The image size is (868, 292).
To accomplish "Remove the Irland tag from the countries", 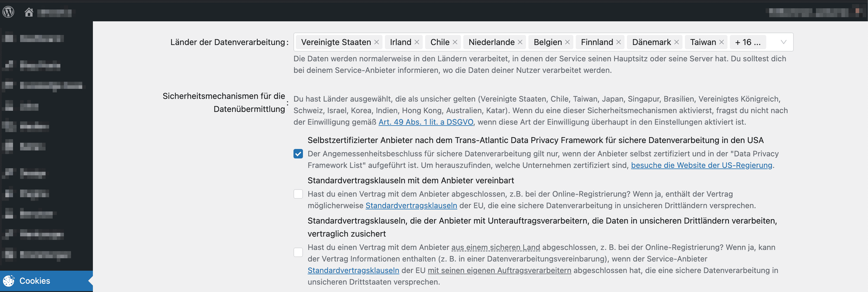I will (417, 42).
